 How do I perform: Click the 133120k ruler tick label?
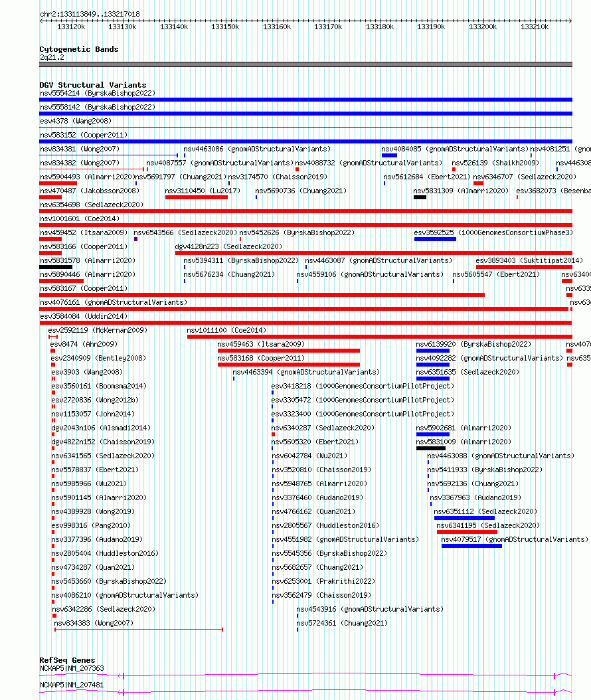point(71,27)
